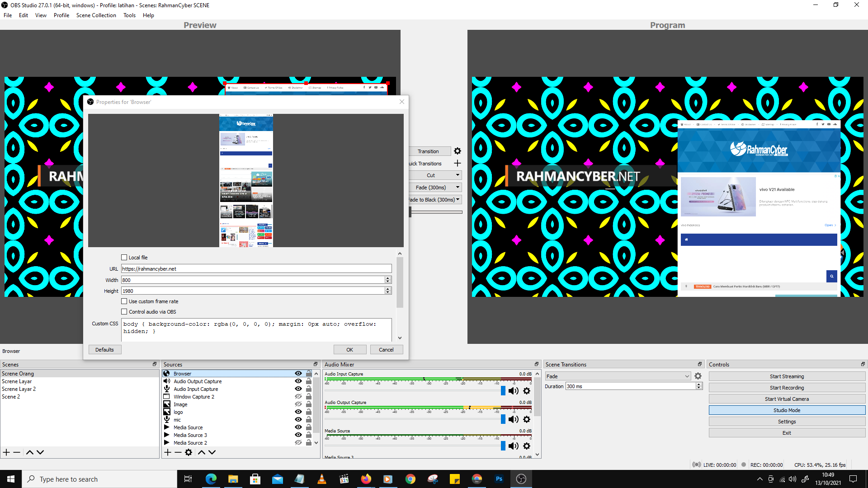Open the Tools menu
This screenshot has height=488, width=868.
(129, 15)
